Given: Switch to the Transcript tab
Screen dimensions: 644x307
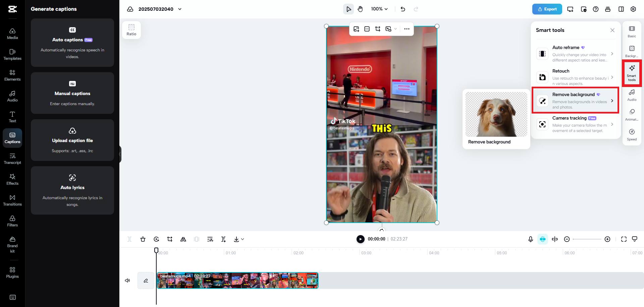Looking at the screenshot, I should click(12, 158).
